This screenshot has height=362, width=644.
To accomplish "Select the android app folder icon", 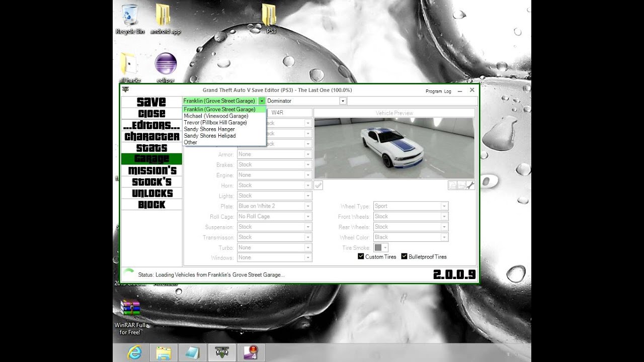I will (x=165, y=20).
